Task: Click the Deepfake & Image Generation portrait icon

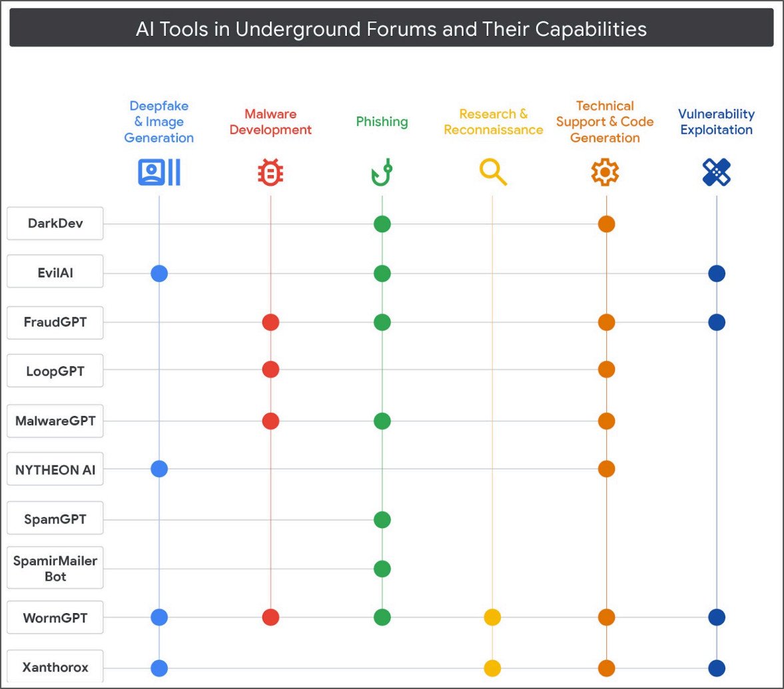Action: (159, 173)
